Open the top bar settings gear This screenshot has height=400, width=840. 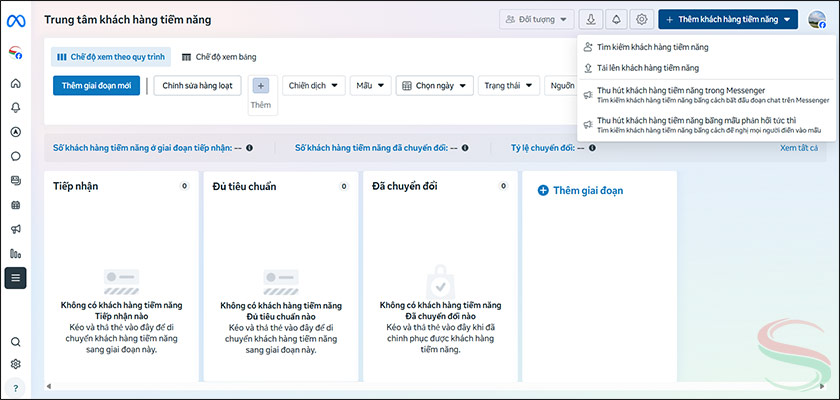(x=642, y=19)
